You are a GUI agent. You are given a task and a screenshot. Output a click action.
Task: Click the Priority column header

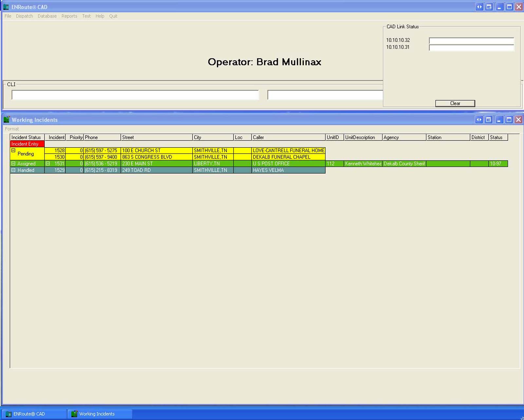[x=75, y=138]
